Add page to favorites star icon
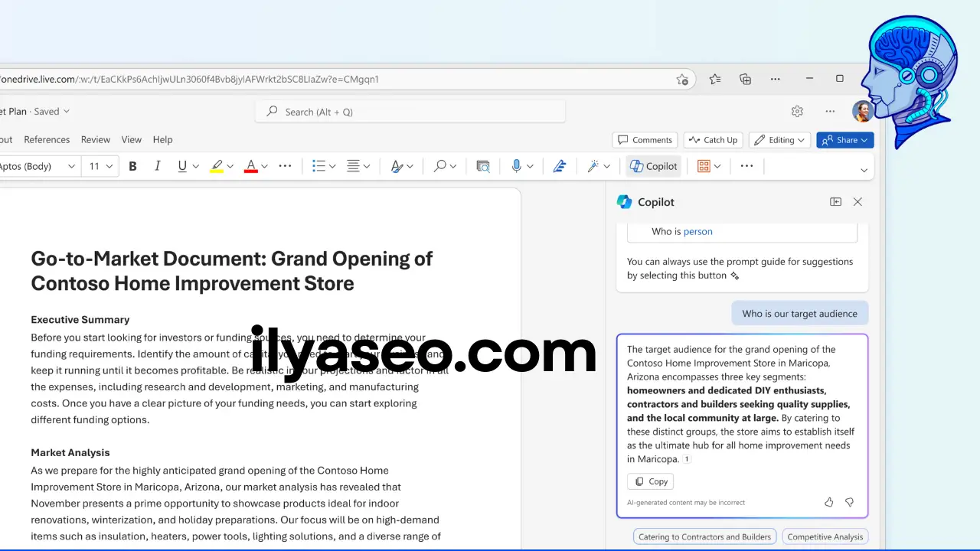This screenshot has height=551, width=980. [682, 79]
